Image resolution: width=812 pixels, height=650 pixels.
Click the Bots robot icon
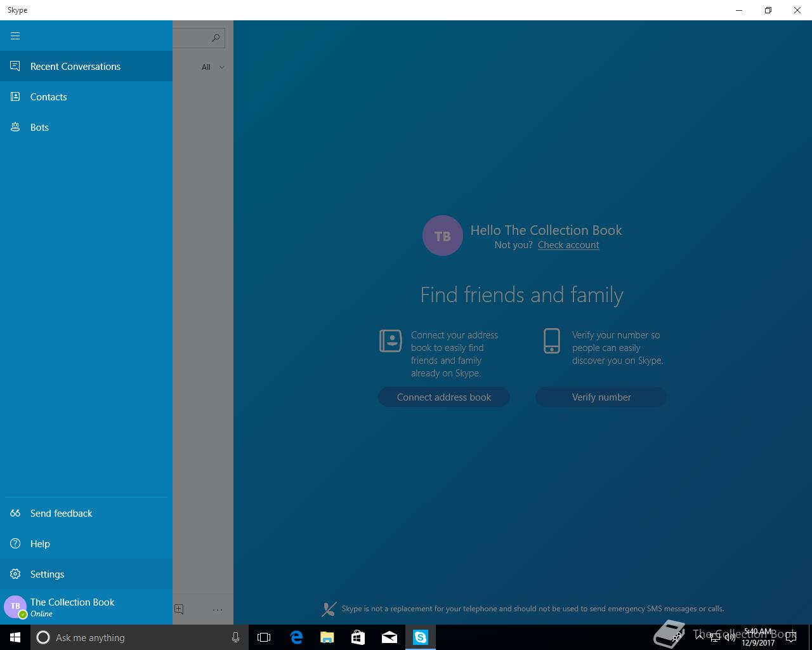click(x=15, y=127)
